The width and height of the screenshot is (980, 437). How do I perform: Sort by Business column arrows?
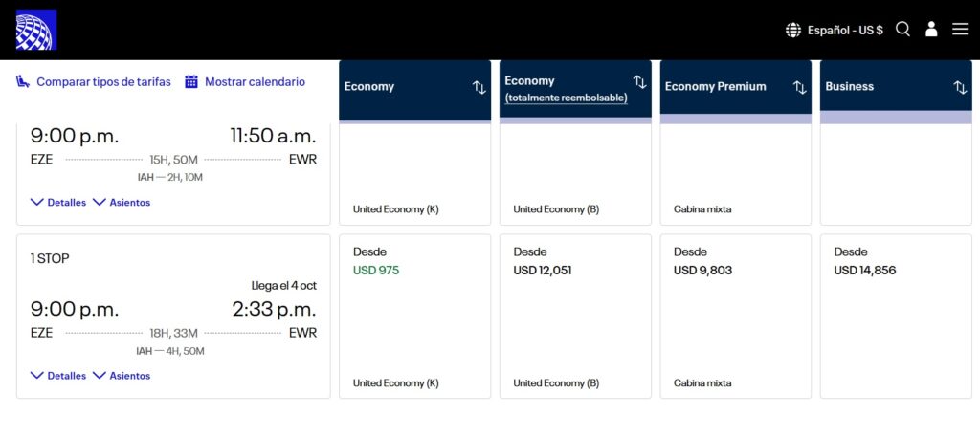click(x=960, y=87)
